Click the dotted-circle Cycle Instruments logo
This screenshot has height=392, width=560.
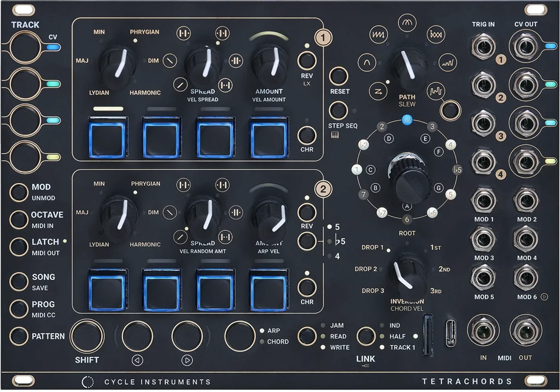tap(87, 381)
